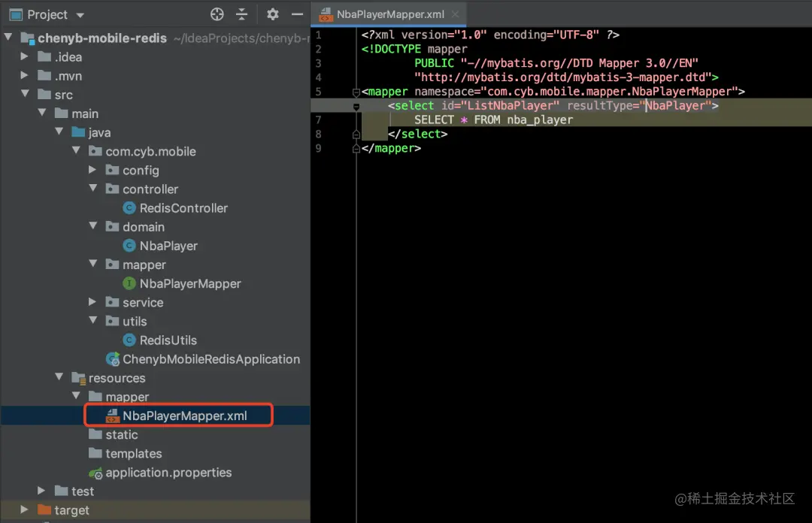
Task: Expand the service package
Action: [x=92, y=301]
